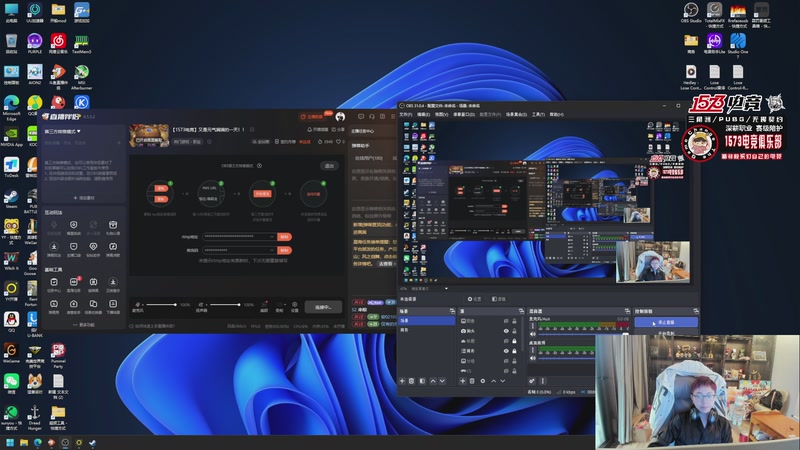Add a new scene in OBS scenes panel
This screenshot has height=450, width=800.
[x=402, y=381]
